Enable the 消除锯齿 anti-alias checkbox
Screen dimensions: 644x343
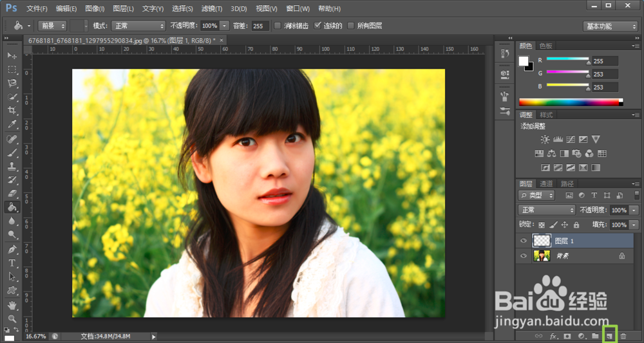coord(278,26)
